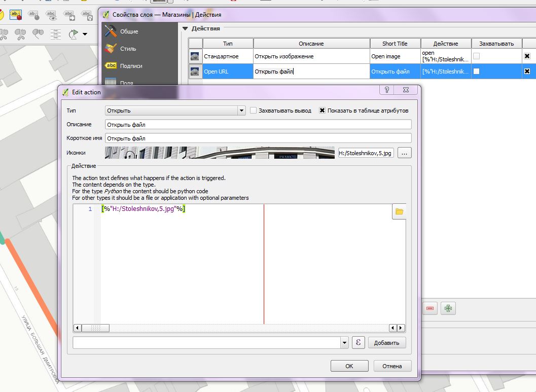536x392 pixels.
Task: Switch to the Стиль tab
Action: [128, 49]
